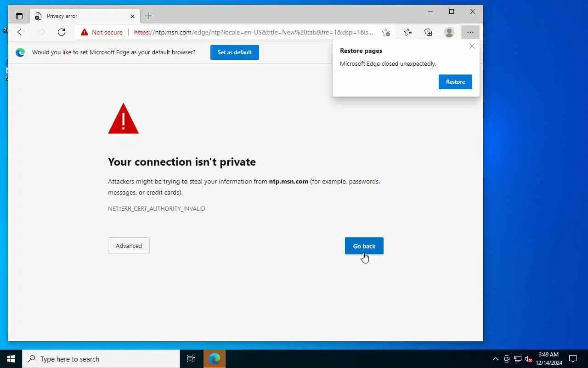Image resolution: width=588 pixels, height=368 pixels.
Task: Expand the Advanced options
Action: [129, 246]
